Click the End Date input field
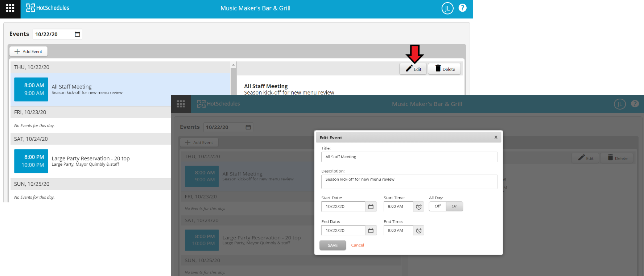Screen dimensions: 644x276 coord(343,230)
